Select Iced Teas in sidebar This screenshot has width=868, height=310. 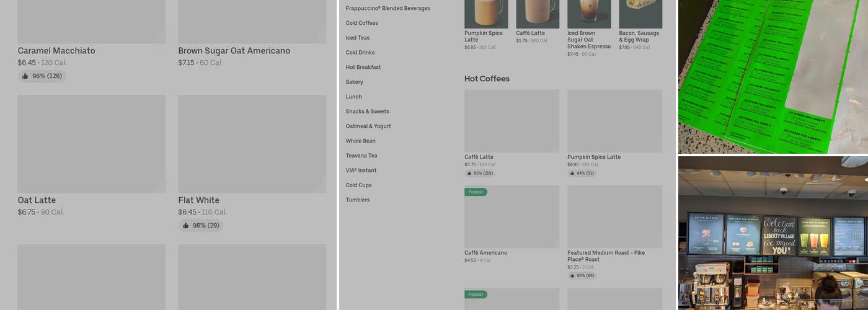[x=358, y=38]
